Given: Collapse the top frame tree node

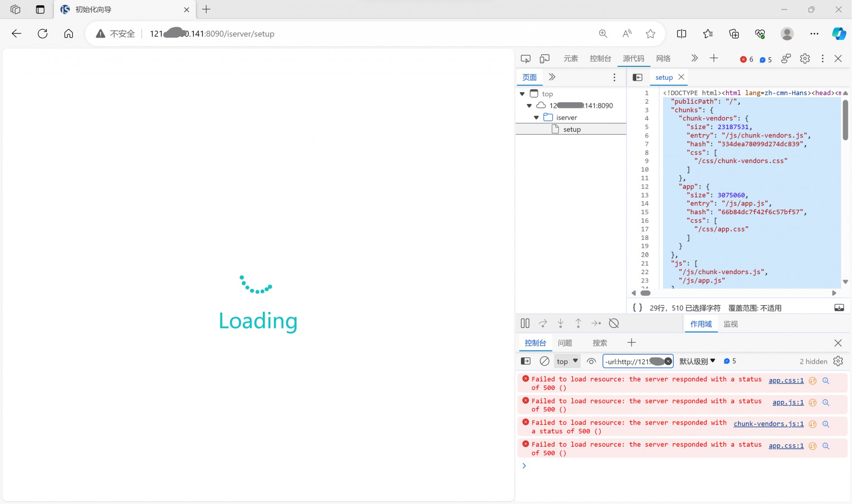Looking at the screenshot, I should coord(522,94).
